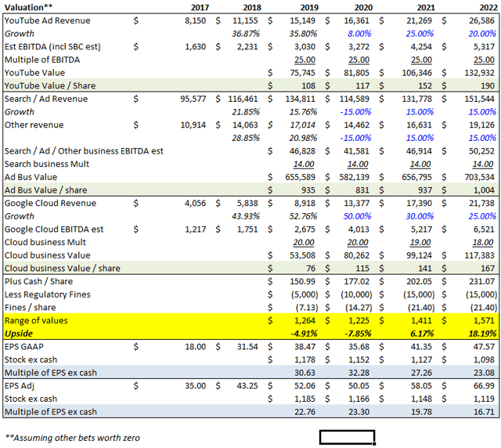The width and height of the screenshot is (501, 448).
Task: Click the 2020 GAAP Stock ex cash 1,152
Action: click(359, 359)
